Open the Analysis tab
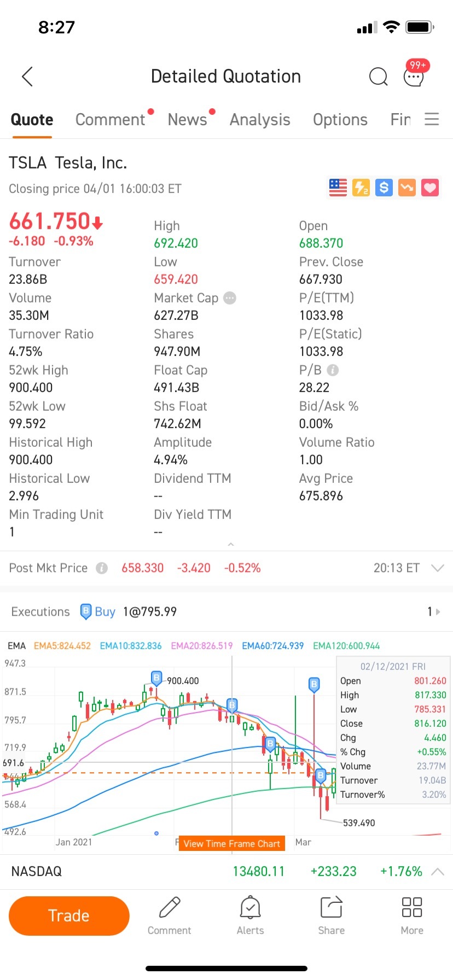 [260, 120]
